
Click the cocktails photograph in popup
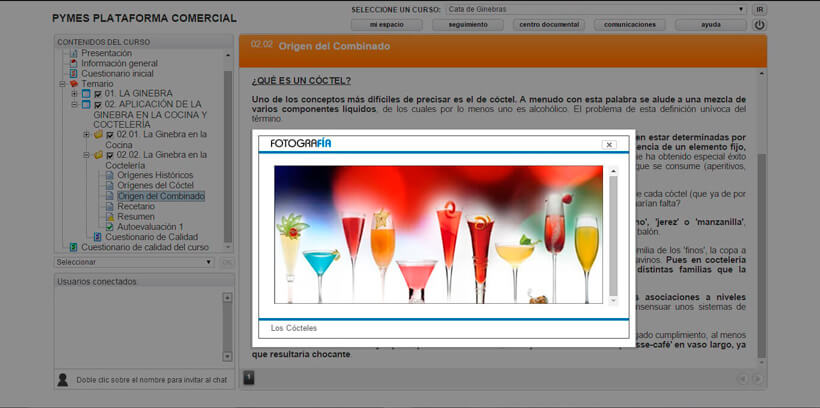(438, 234)
